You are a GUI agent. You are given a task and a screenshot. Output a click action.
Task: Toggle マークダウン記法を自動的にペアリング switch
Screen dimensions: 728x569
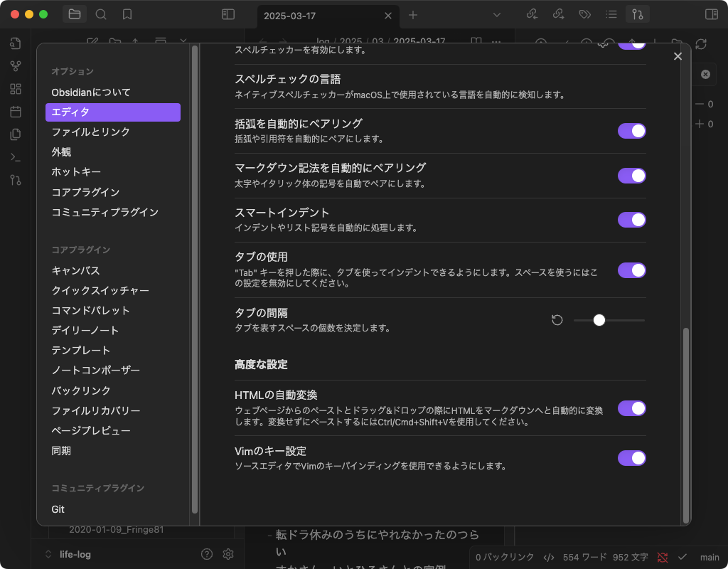[631, 176]
